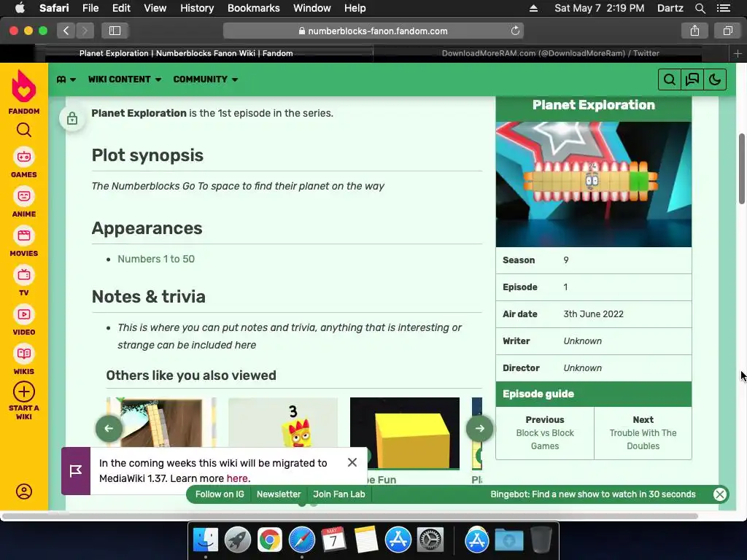Open Launchpad from the Dock

coord(238,540)
